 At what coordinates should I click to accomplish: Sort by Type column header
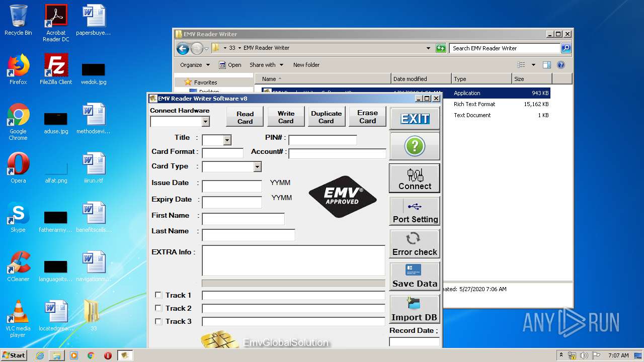click(481, 79)
